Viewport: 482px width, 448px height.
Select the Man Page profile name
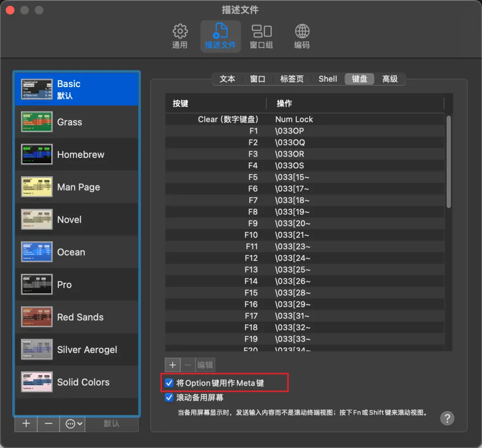click(x=79, y=187)
